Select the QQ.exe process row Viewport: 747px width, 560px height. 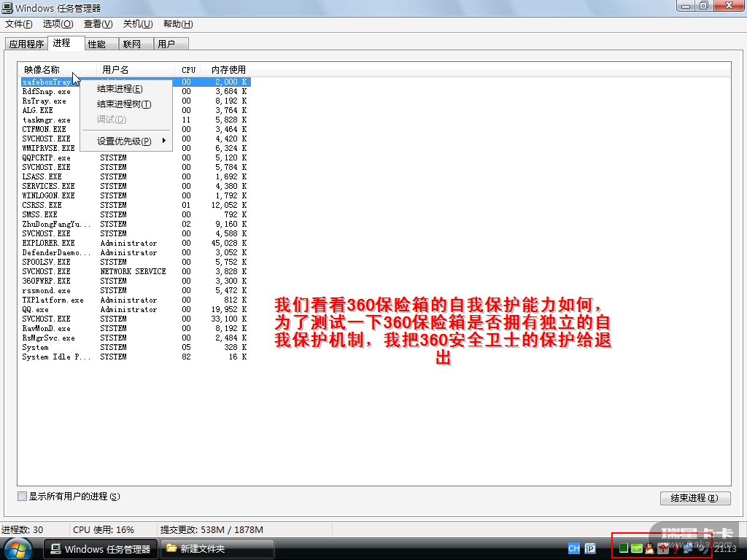pyautogui.click(x=135, y=309)
